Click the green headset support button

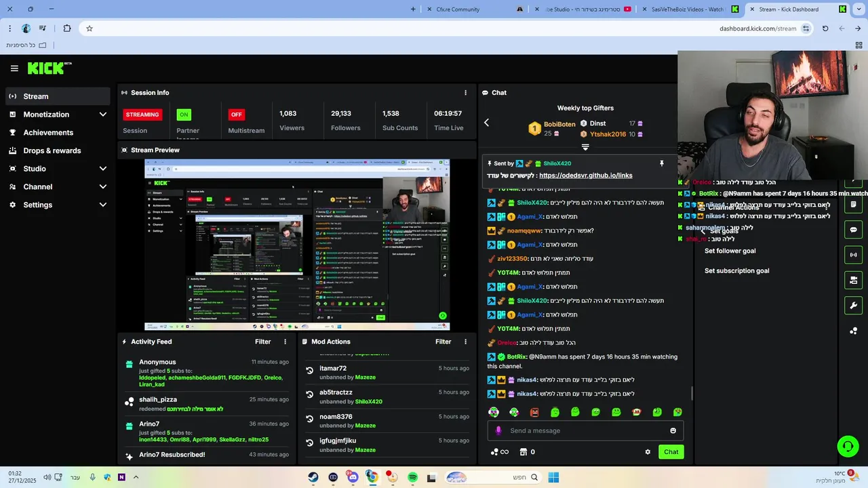click(x=848, y=446)
